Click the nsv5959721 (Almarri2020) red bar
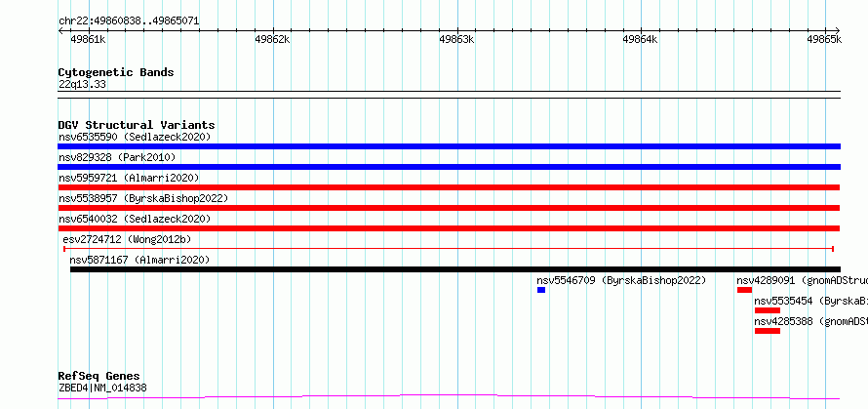This screenshot has width=868, height=409. (449, 187)
